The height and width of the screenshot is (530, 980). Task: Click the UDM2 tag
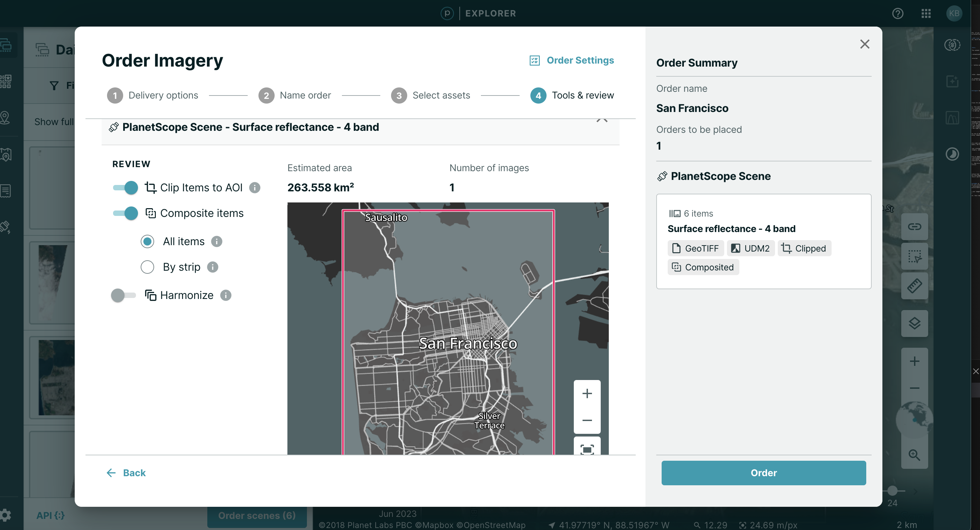click(750, 248)
